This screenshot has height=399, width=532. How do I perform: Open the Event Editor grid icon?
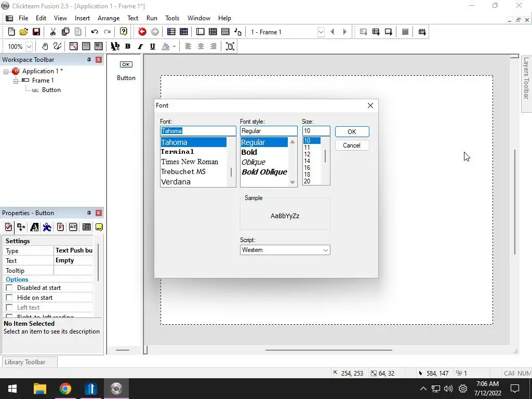pyautogui.click(x=212, y=32)
